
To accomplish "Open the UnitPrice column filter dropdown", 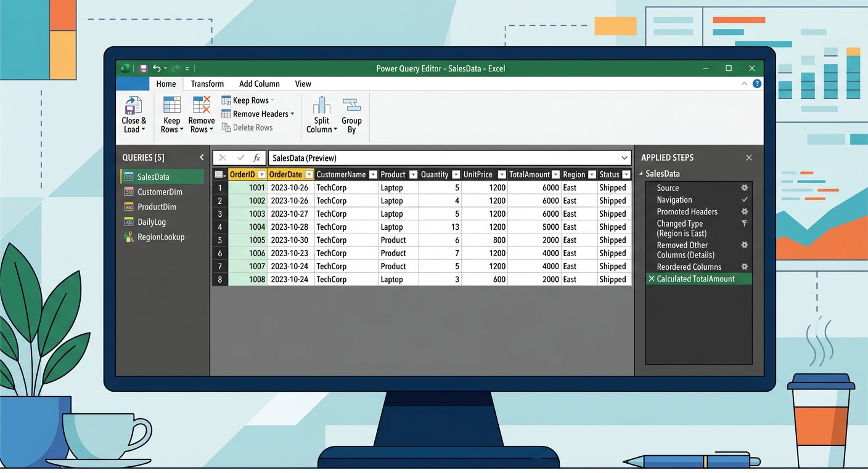I will pos(501,175).
